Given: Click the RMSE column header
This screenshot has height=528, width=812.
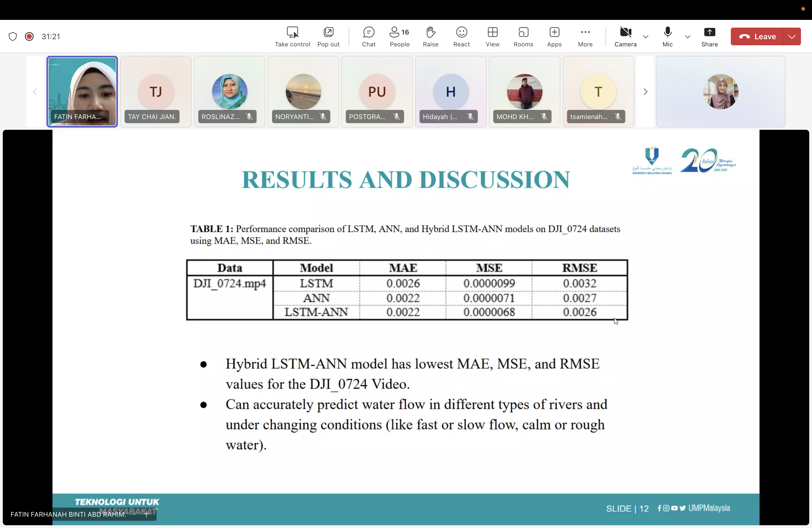Looking at the screenshot, I should tap(579, 268).
